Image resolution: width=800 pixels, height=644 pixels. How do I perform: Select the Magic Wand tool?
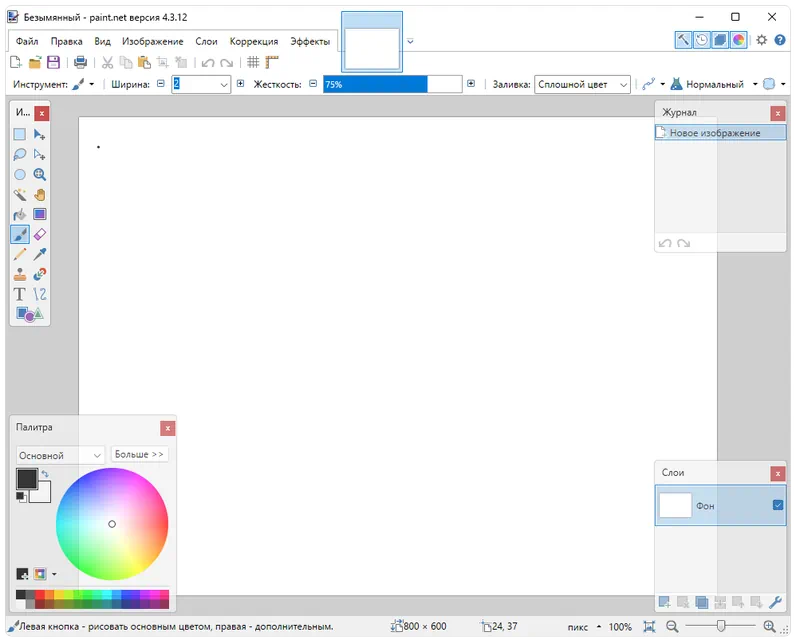(x=19, y=194)
